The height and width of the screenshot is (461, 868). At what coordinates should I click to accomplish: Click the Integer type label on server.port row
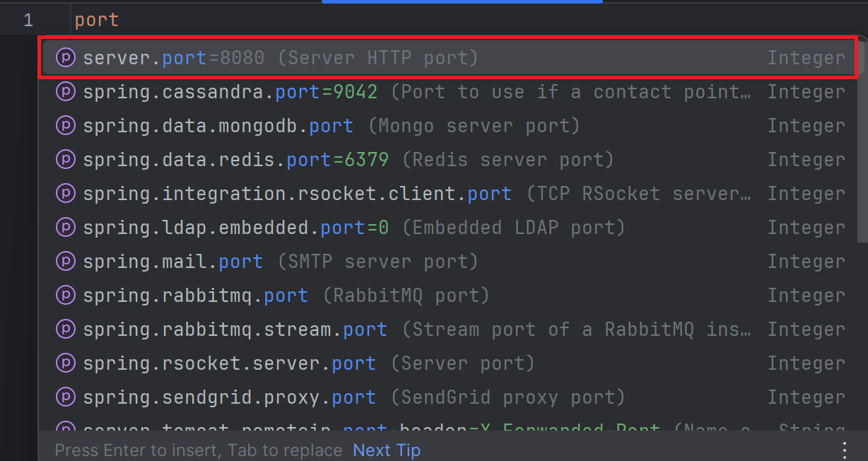click(807, 58)
